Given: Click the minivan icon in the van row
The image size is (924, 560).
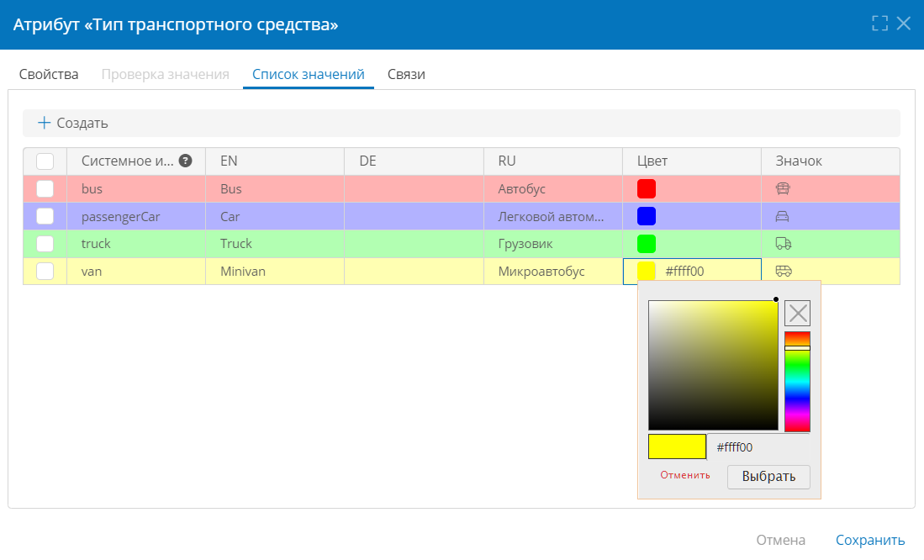Looking at the screenshot, I should click(783, 271).
